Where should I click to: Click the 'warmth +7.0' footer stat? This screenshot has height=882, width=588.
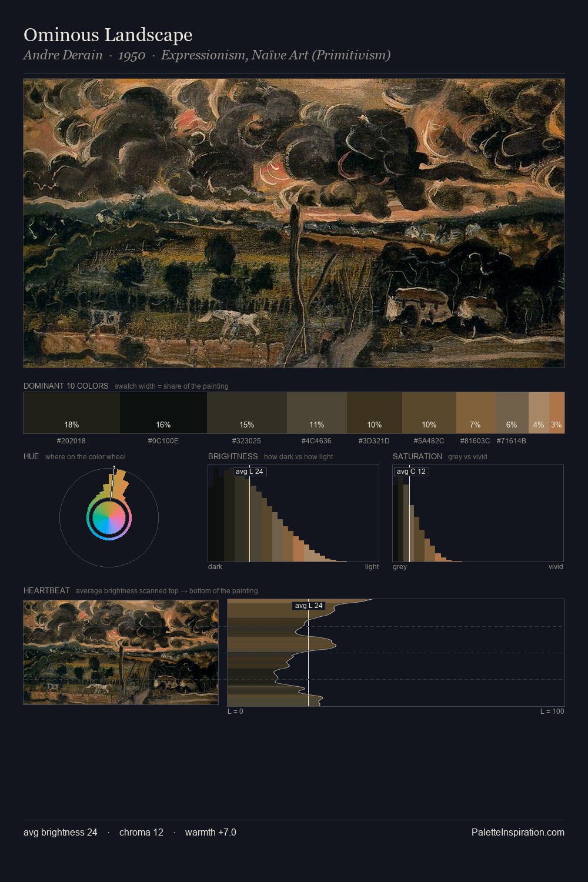coord(211,832)
